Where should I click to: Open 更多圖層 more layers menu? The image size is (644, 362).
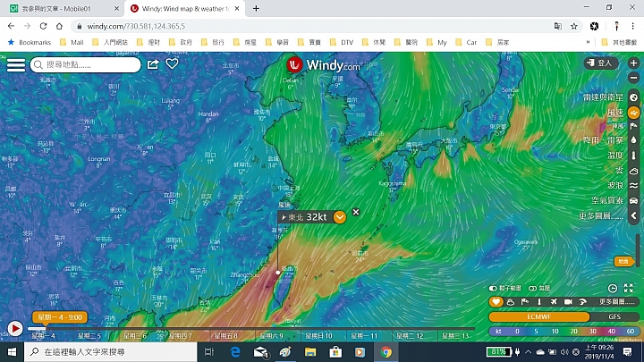(x=601, y=216)
